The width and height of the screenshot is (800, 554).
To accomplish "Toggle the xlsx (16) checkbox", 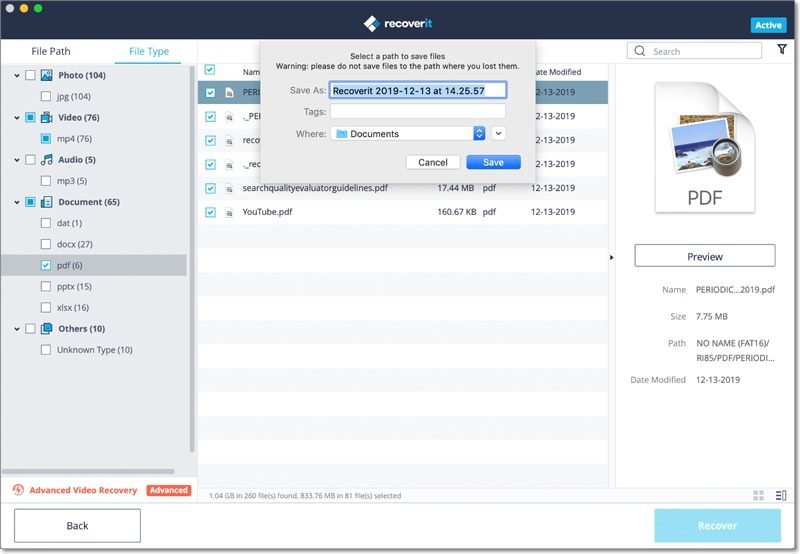I will (x=46, y=307).
